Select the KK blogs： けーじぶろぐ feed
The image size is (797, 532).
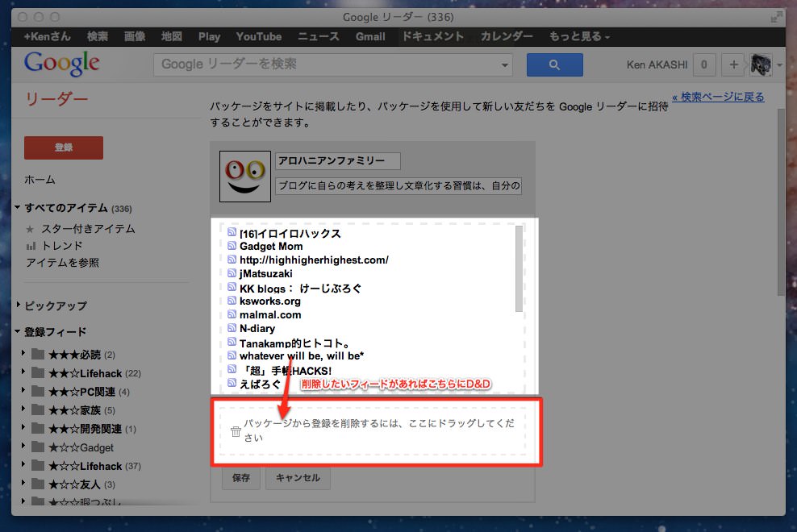300,288
